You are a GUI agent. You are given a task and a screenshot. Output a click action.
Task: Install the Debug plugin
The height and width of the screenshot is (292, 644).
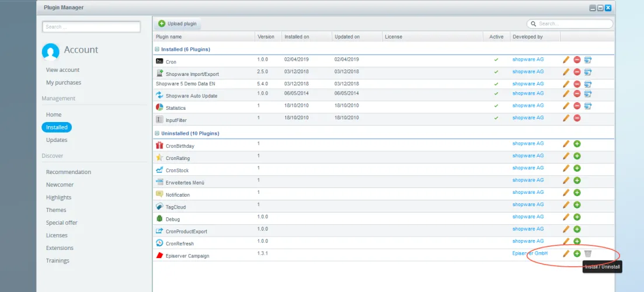pyautogui.click(x=577, y=217)
